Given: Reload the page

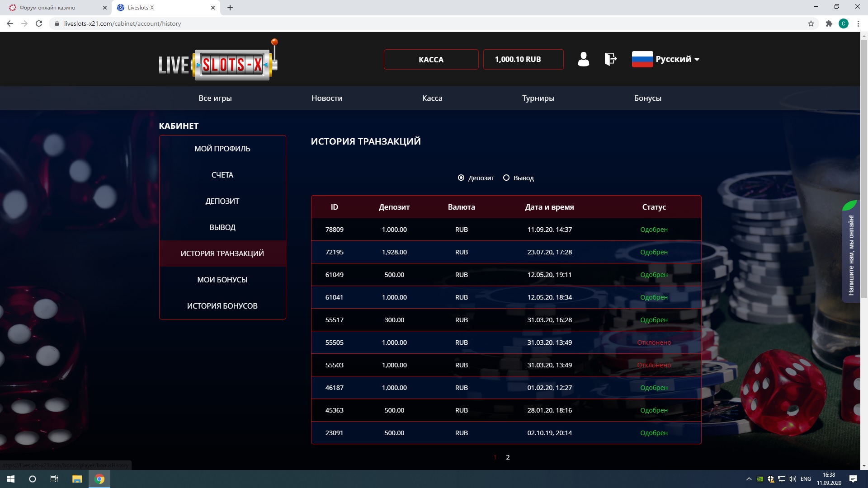Looking at the screenshot, I should [x=39, y=23].
